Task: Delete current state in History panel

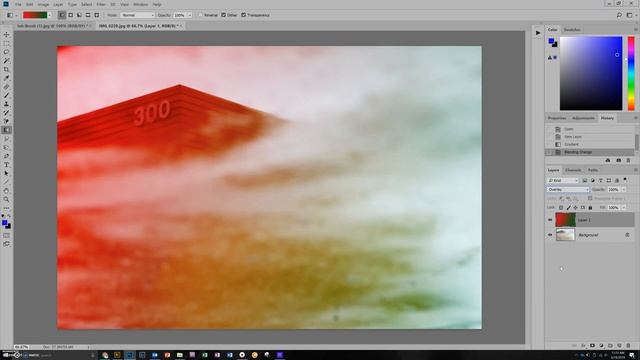Action: (x=628, y=160)
